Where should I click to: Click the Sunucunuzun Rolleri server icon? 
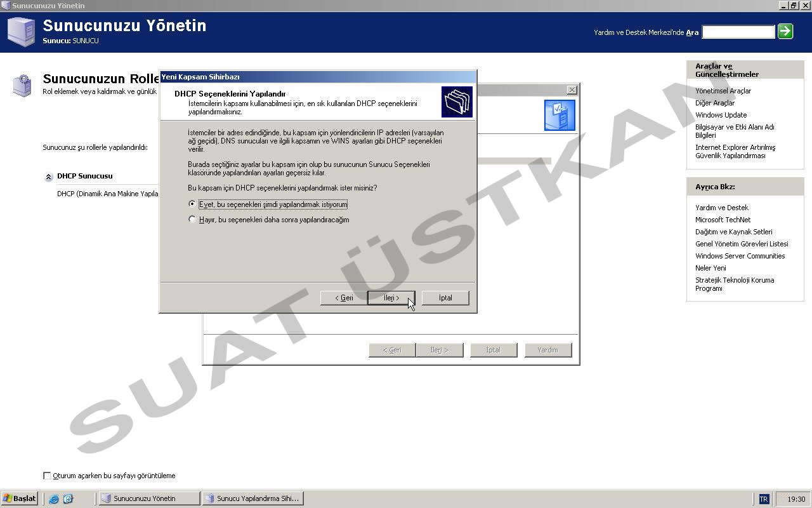[x=23, y=85]
